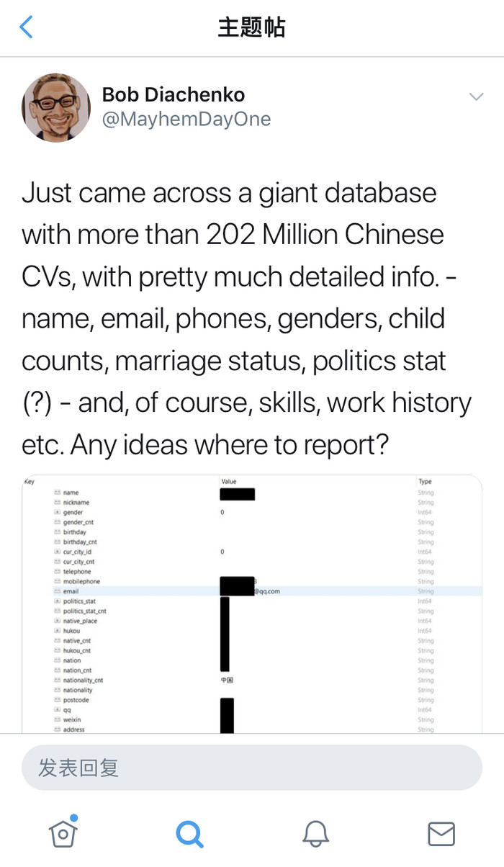Click the @qq.com email value
The width and height of the screenshot is (504, 867).
266,591
